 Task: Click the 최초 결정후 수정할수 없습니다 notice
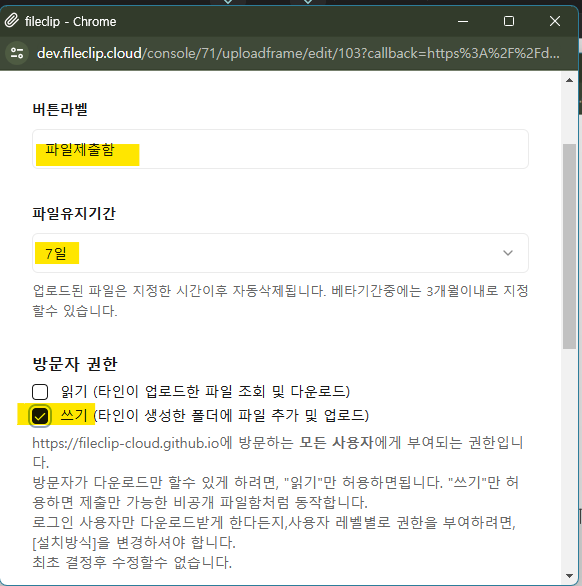coord(132,562)
